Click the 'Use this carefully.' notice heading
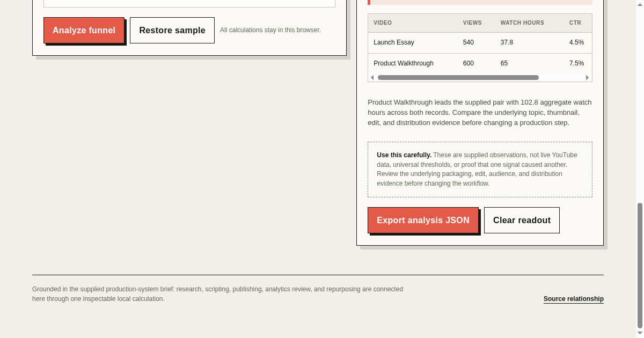Image resolution: width=644 pixels, height=338 pixels. (404, 155)
